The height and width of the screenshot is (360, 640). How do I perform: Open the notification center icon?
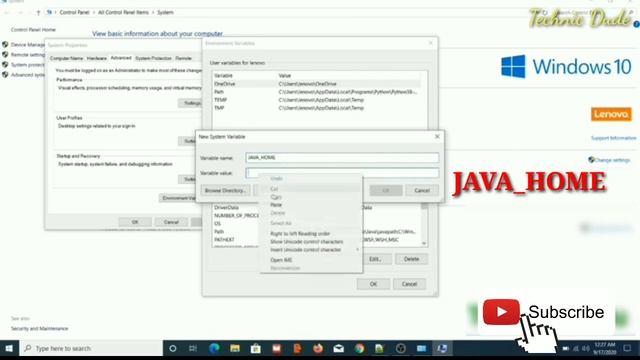pos(627,348)
